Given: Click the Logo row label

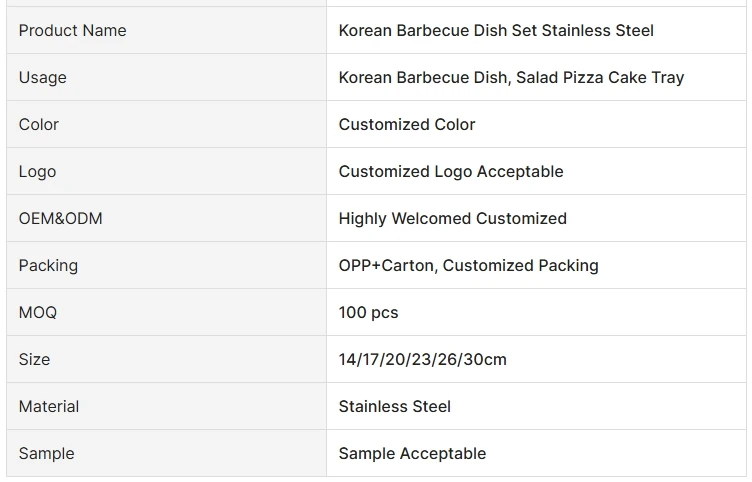Looking at the screenshot, I should [38, 172].
